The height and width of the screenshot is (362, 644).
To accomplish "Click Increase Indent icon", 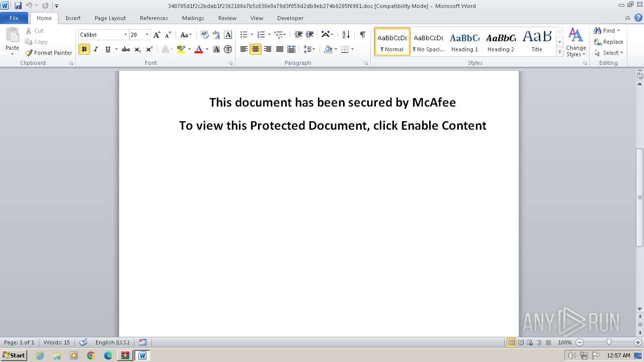I will (310, 35).
